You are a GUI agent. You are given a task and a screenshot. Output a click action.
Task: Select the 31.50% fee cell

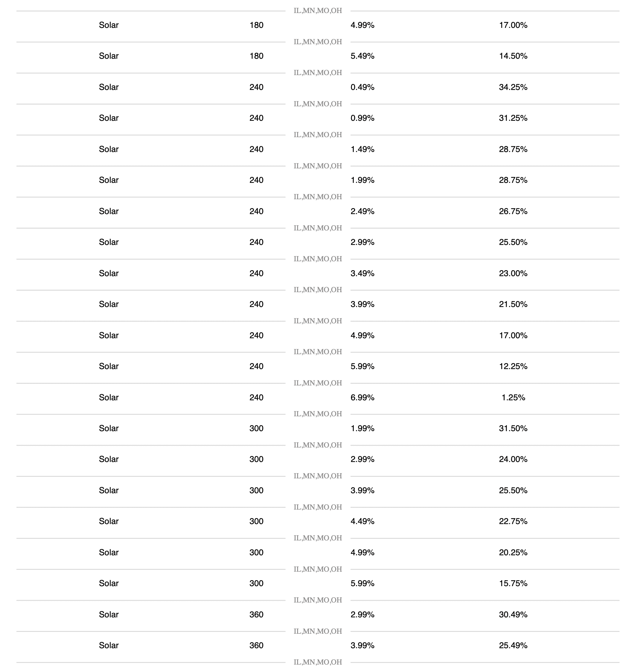(513, 428)
